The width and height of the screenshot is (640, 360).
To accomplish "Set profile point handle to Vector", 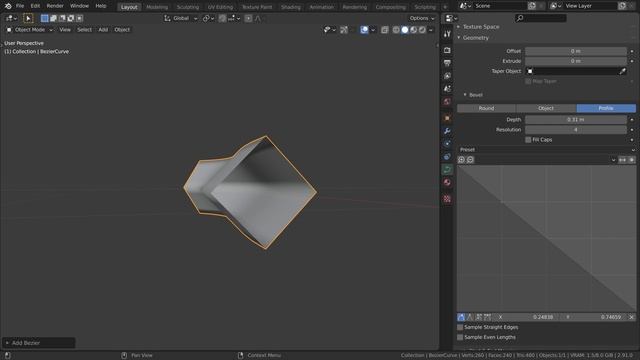I will pos(470,317).
